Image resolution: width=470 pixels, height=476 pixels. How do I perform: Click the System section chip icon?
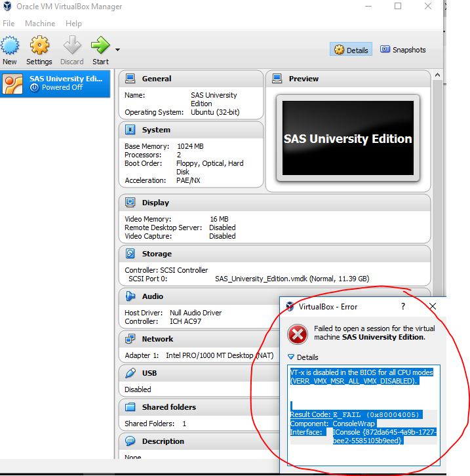pyautogui.click(x=130, y=130)
